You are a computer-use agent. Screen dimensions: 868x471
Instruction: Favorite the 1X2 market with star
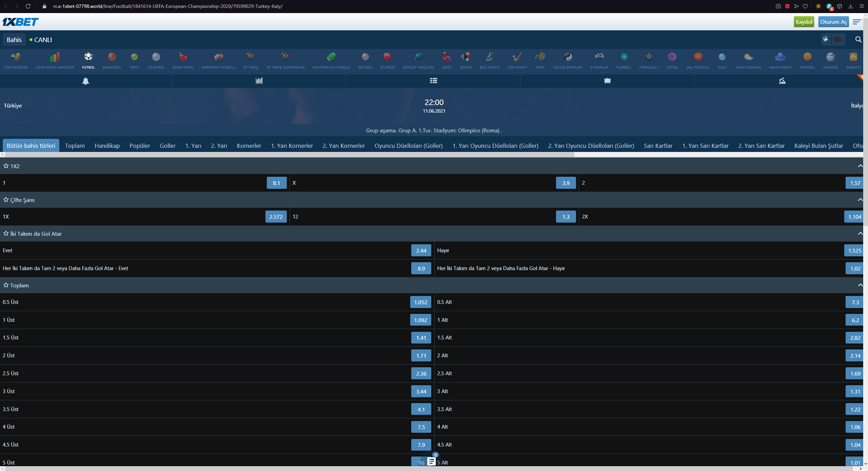(6, 166)
